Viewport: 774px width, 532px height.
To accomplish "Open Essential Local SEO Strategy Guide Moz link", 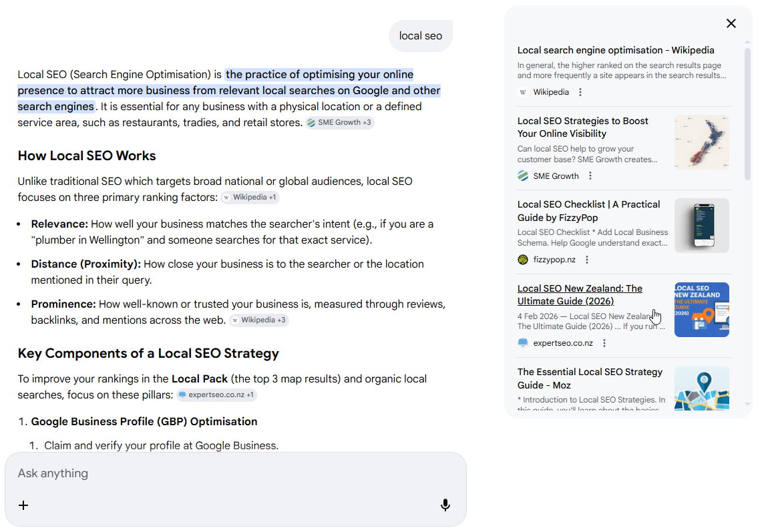I will tap(590, 378).
